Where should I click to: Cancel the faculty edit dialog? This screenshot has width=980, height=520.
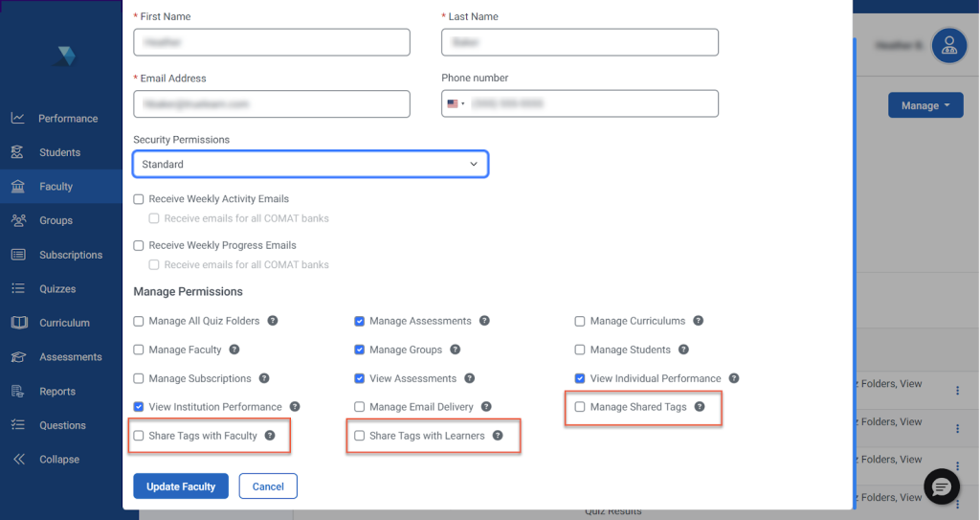point(268,486)
